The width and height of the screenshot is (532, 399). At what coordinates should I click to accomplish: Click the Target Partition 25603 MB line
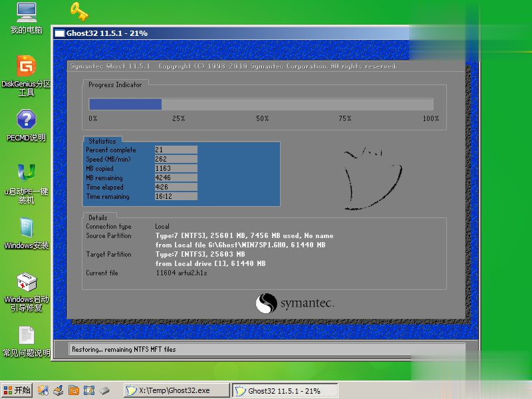200,254
